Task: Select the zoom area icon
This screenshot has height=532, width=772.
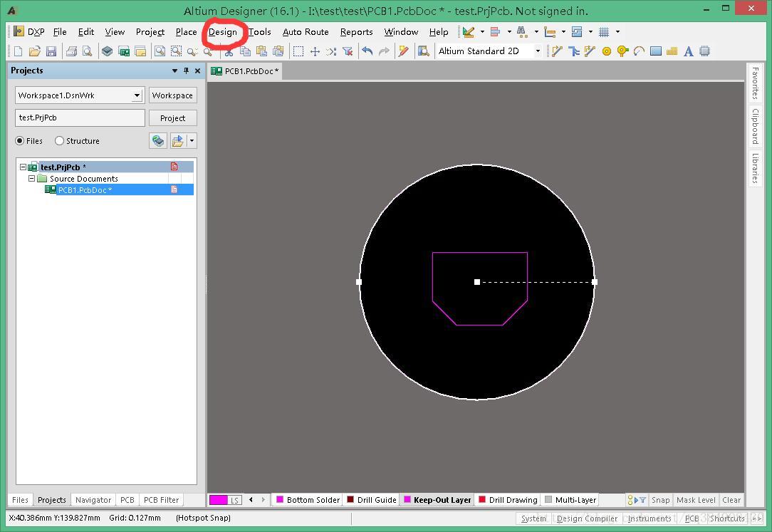Action: (x=176, y=51)
